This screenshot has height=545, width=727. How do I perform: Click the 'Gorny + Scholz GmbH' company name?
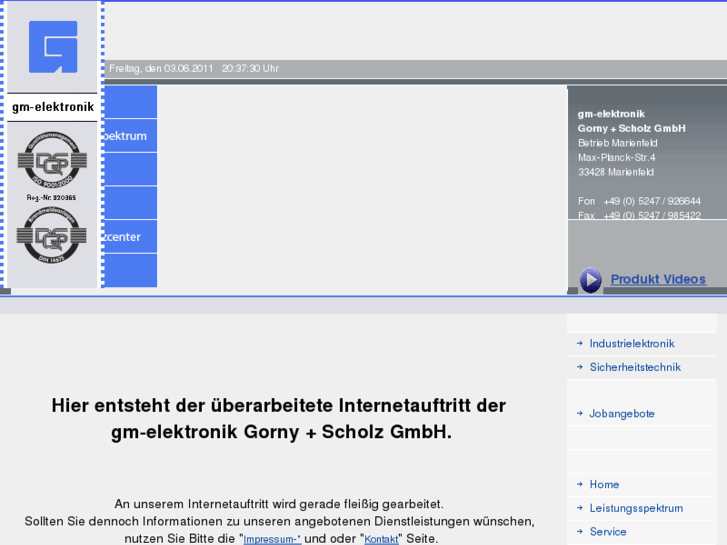coord(631,128)
